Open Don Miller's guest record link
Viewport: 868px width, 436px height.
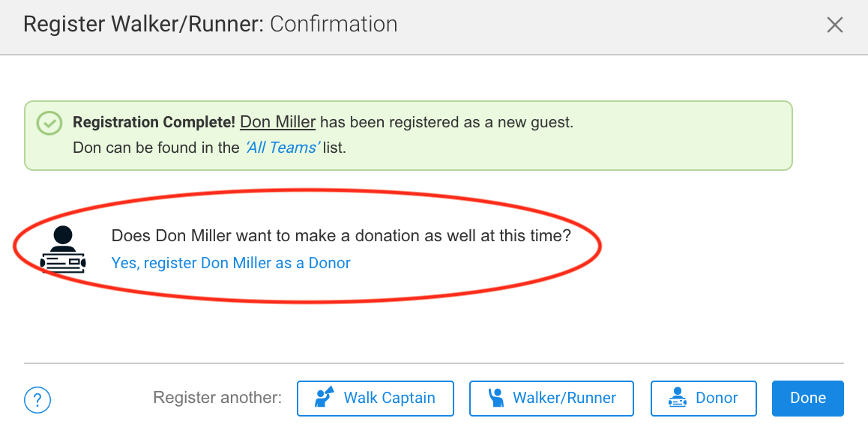click(x=277, y=122)
